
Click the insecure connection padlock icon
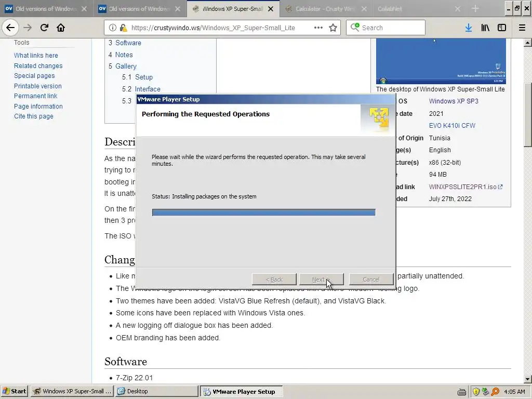click(x=123, y=28)
